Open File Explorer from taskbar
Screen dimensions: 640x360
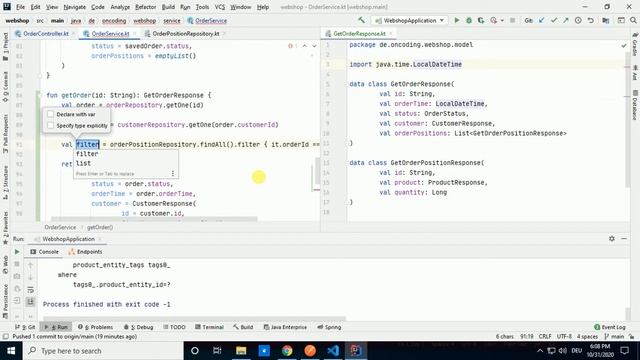pyautogui.click(x=241, y=351)
